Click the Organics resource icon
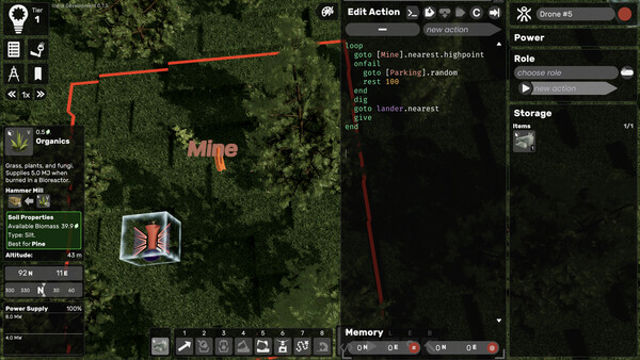 tap(19, 142)
